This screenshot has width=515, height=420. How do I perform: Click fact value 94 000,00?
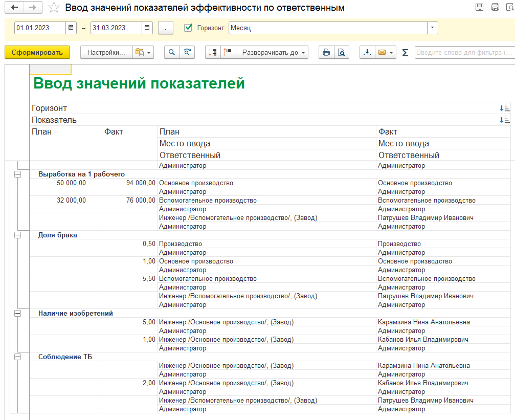[141, 183]
